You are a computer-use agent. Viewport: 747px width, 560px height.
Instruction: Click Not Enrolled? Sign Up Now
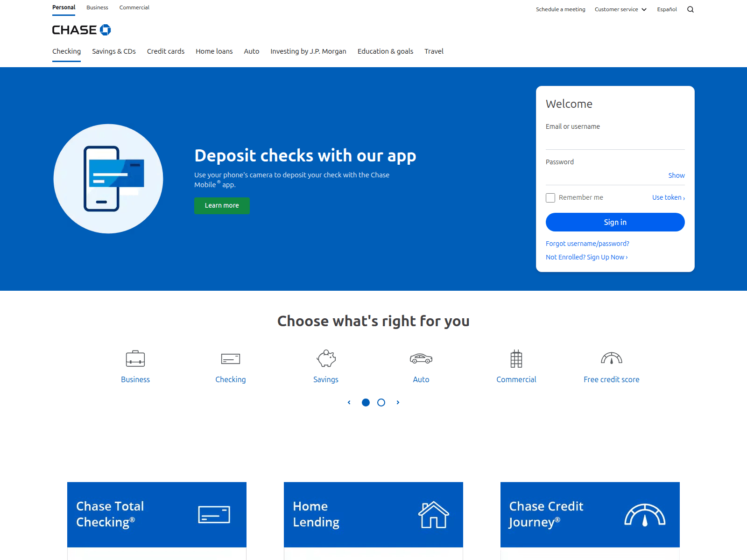(x=587, y=257)
